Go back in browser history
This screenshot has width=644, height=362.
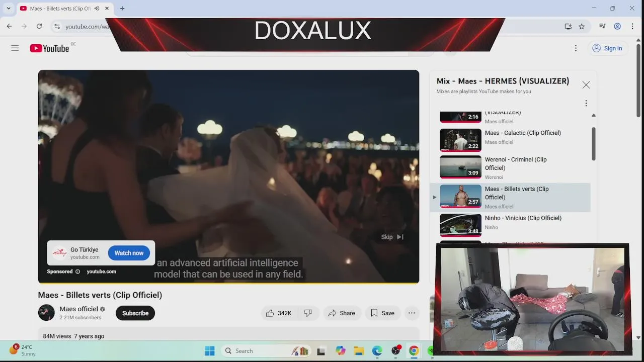(x=9, y=26)
